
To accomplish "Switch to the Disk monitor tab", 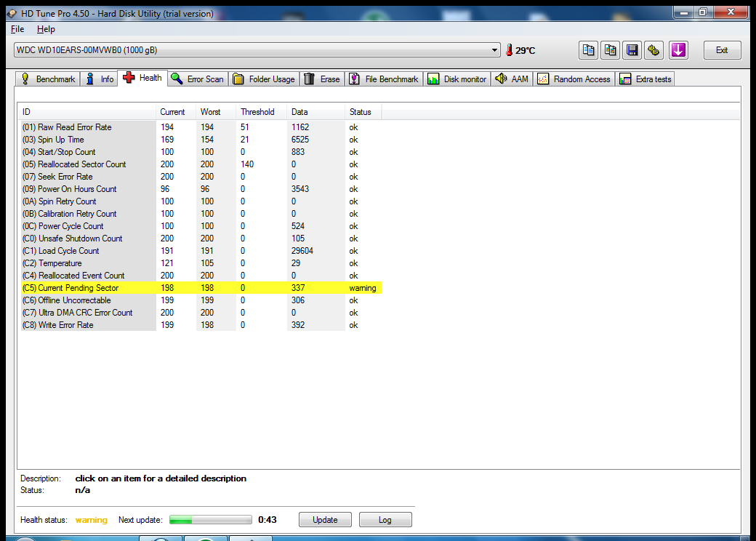I will [457, 79].
